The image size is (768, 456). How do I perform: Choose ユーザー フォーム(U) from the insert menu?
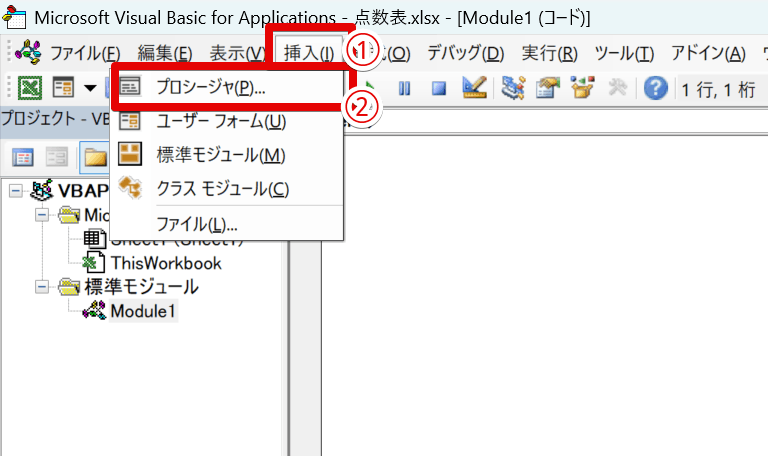tap(227, 121)
